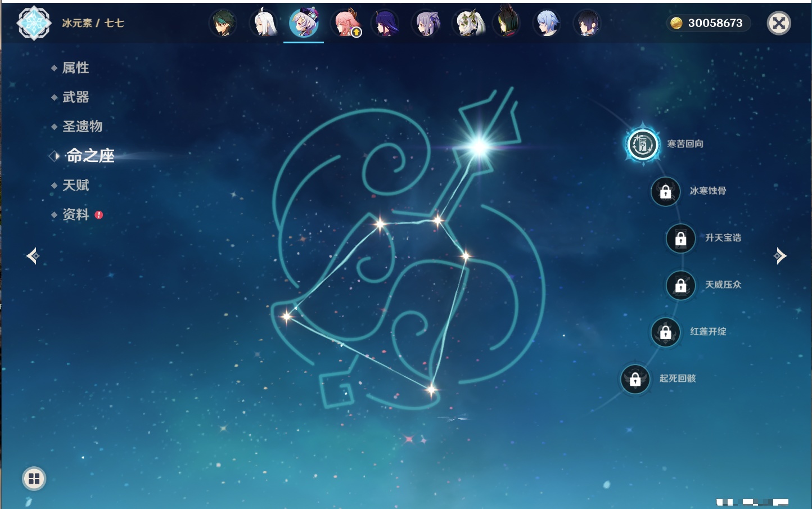The height and width of the screenshot is (509, 812).
Task: Click the locked 起死回骸 constellation node
Action: point(635,379)
